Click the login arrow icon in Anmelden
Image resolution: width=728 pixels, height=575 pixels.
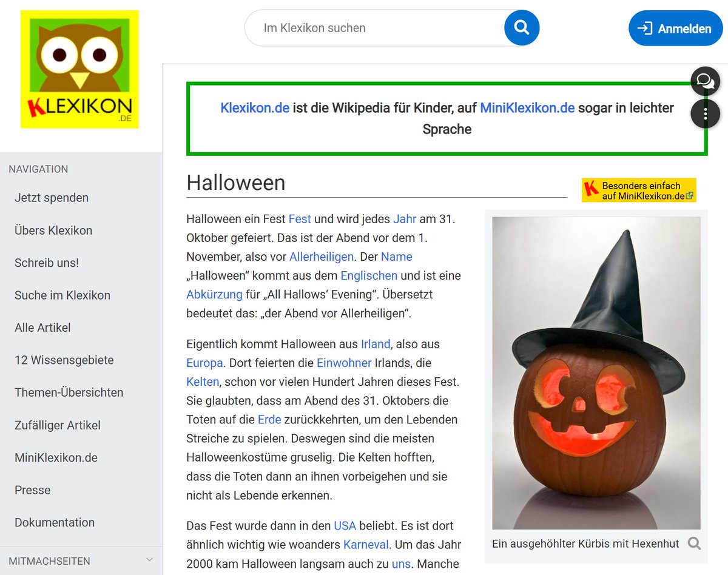tap(646, 28)
